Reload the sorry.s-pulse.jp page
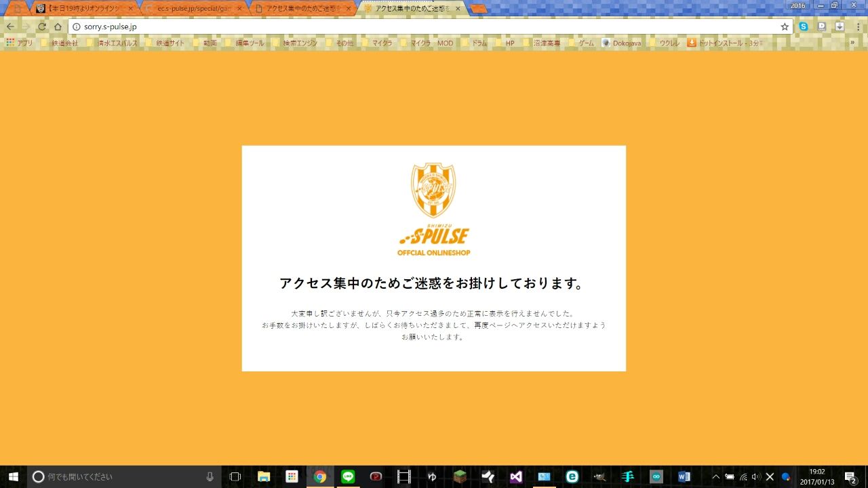Screen dimensions: 868x488 pyautogui.click(x=42, y=26)
